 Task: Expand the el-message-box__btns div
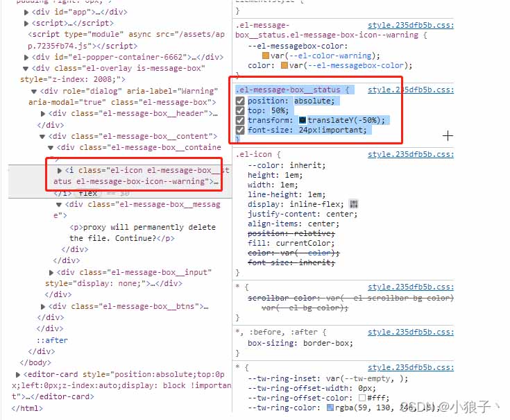(43, 306)
